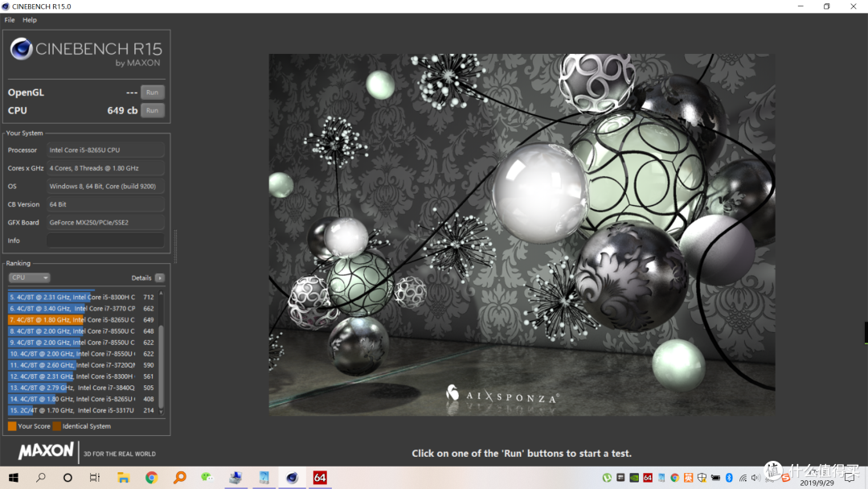Viewport: 868px width, 489px height.
Task: Click the Chrome tray icon
Action: pos(674,478)
